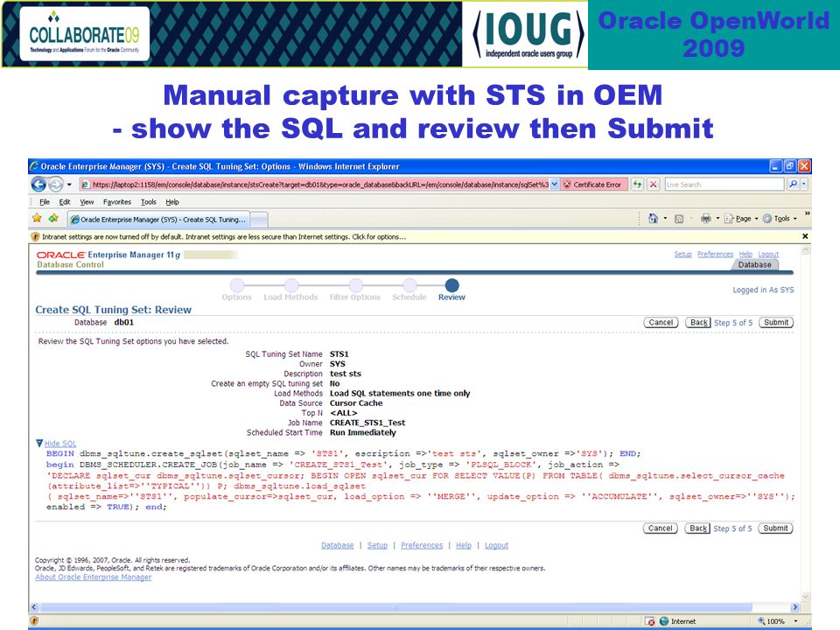Click the Print icon
840x630 pixels.
(705, 218)
